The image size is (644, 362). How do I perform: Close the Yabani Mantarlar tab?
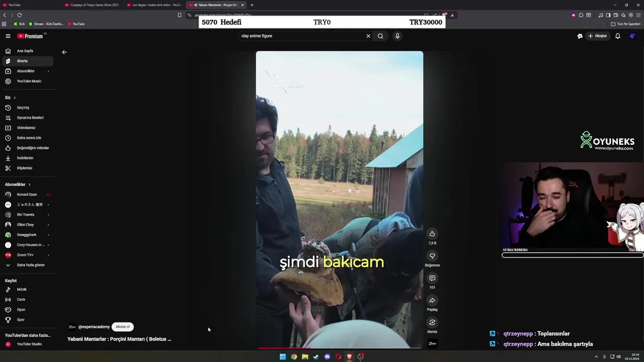tap(243, 5)
